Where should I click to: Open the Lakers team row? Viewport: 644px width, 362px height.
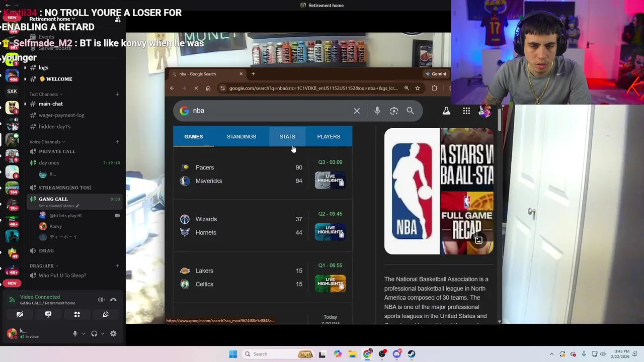[242, 270]
